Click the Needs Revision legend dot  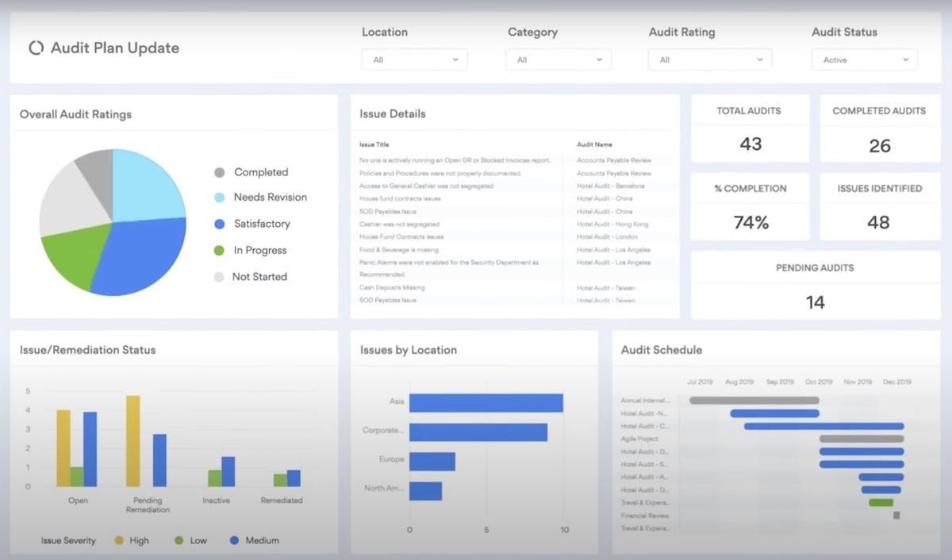point(220,198)
